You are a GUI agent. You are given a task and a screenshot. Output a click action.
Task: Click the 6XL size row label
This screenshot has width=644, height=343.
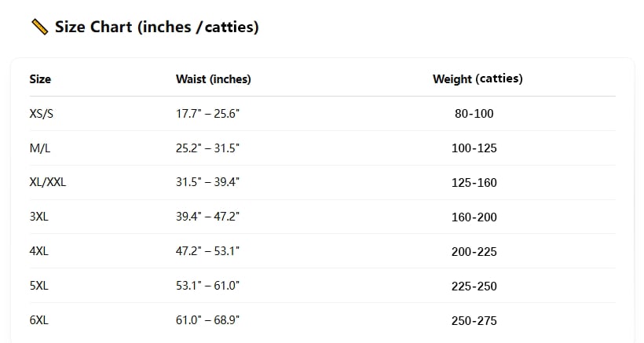pyautogui.click(x=39, y=320)
